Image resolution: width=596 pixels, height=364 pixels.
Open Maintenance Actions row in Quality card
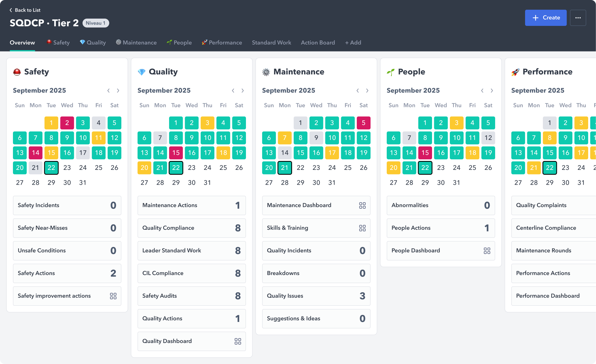(x=192, y=205)
